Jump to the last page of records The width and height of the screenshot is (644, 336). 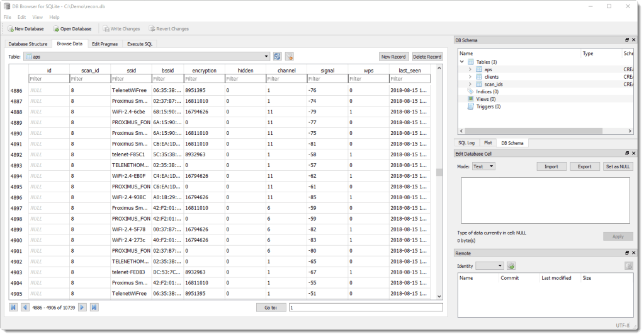coord(94,307)
